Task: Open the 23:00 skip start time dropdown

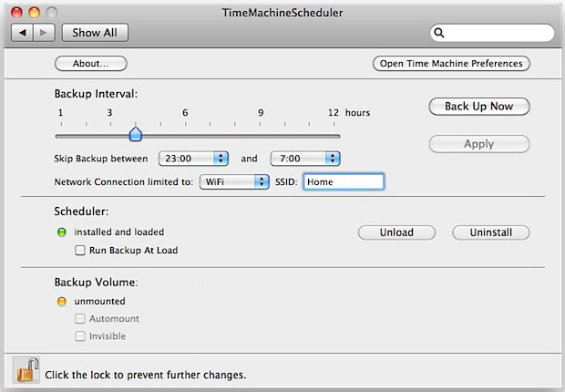Action: [x=193, y=159]
